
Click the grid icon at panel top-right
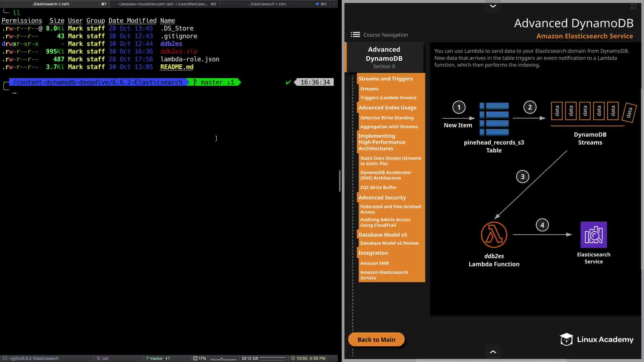point(633,6)
